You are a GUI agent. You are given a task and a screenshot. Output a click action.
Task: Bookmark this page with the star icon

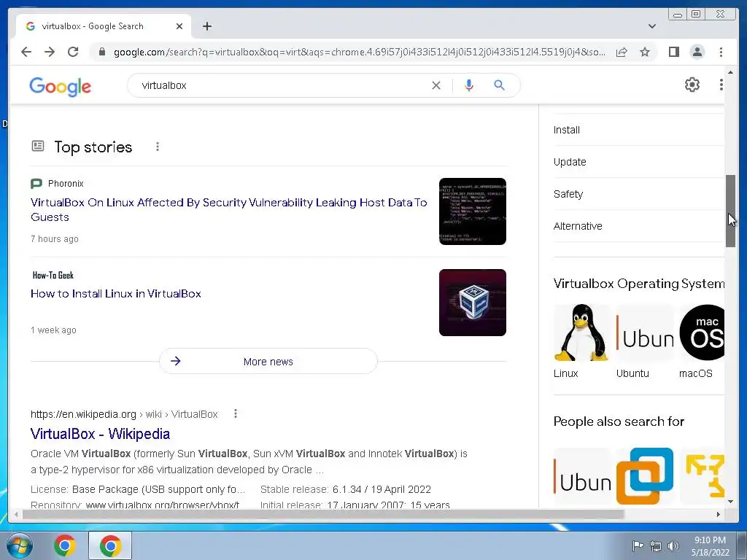645,52
